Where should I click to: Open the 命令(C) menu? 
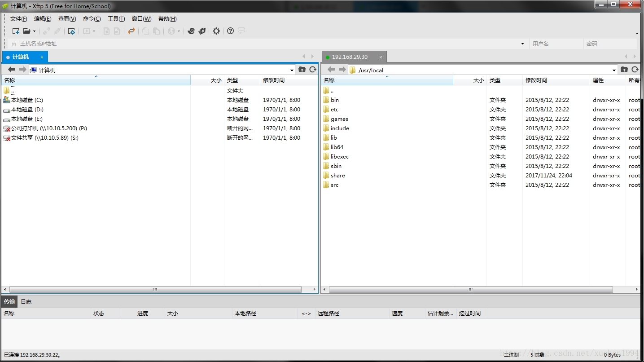click(92, 19)
